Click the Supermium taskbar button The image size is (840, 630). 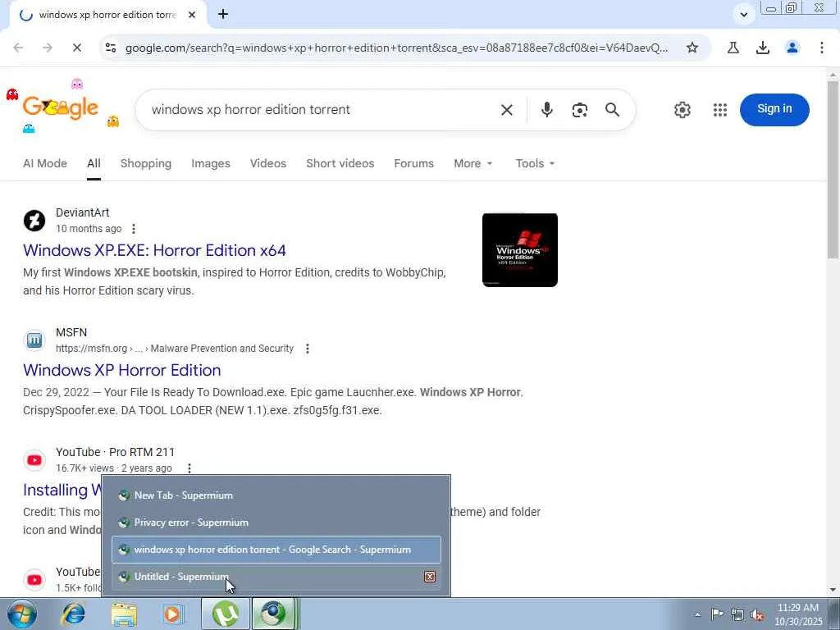point(273,614)
